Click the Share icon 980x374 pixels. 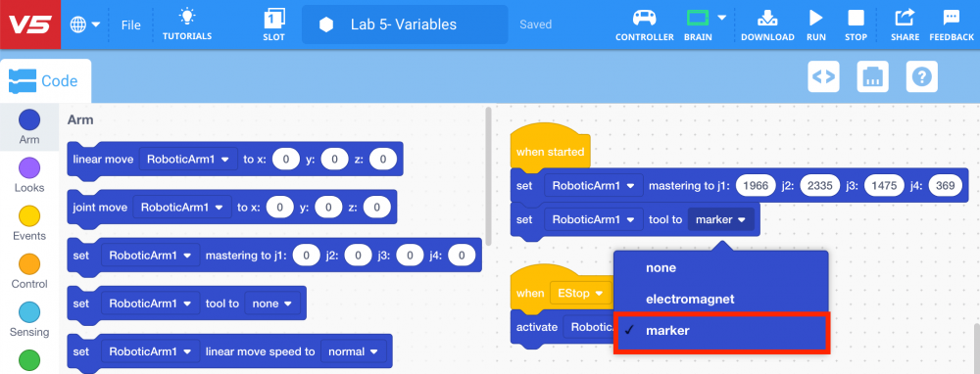905,17
